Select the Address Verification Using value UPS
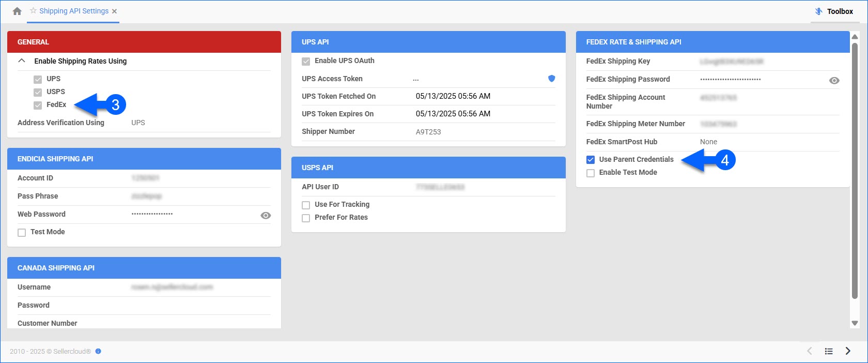 138,123
